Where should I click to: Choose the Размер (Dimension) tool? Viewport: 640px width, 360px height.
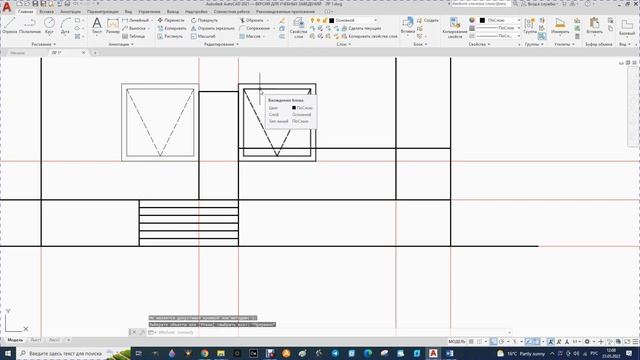[113, 25]
